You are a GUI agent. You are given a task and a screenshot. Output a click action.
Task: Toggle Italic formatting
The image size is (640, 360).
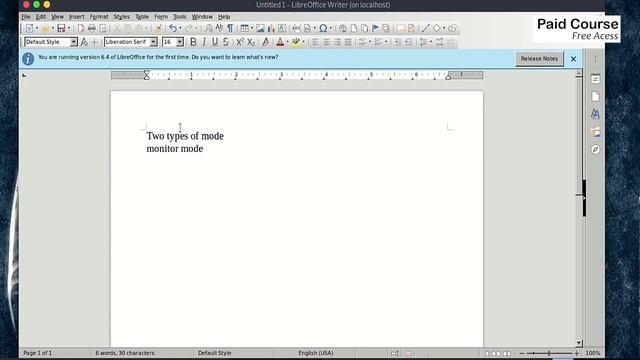[x=204, y=42]
